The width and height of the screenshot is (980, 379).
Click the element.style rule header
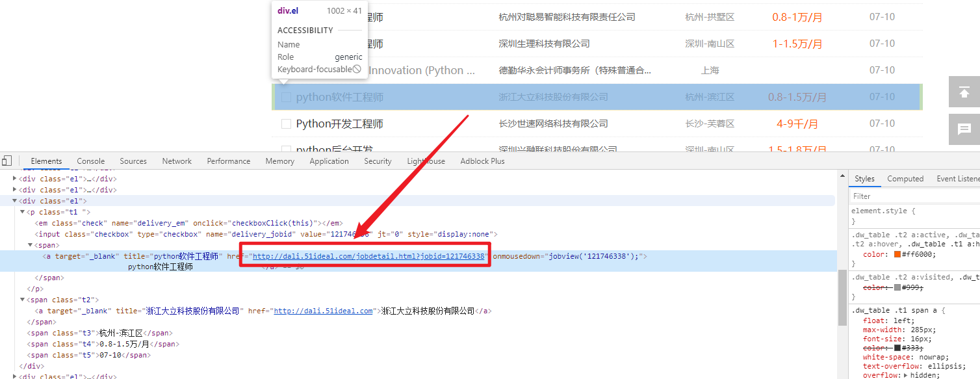(x=884, y=211)
